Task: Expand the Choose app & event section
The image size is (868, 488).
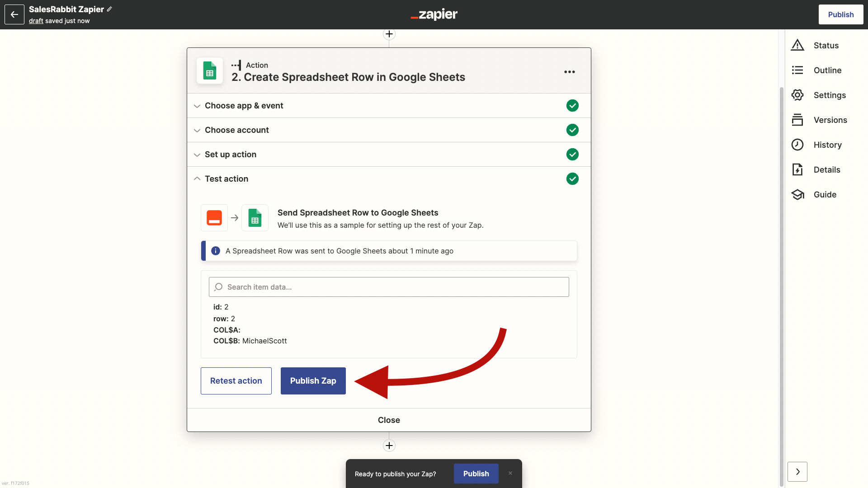Action: [x=389, y=106]
